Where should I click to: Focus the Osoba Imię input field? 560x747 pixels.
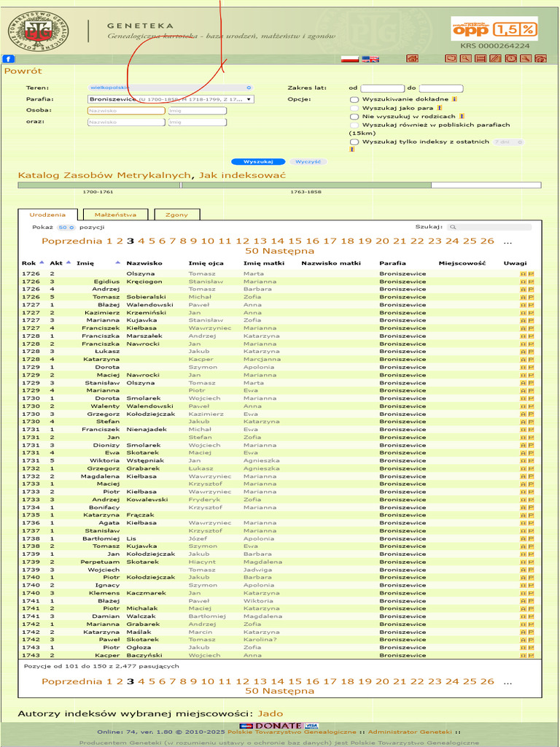coord(197,111)
